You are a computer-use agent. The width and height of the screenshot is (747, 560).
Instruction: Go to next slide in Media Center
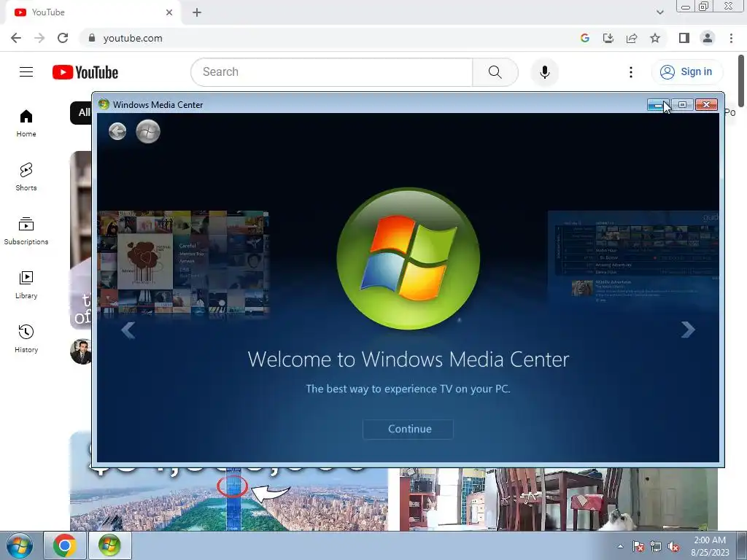click(687, 330)
